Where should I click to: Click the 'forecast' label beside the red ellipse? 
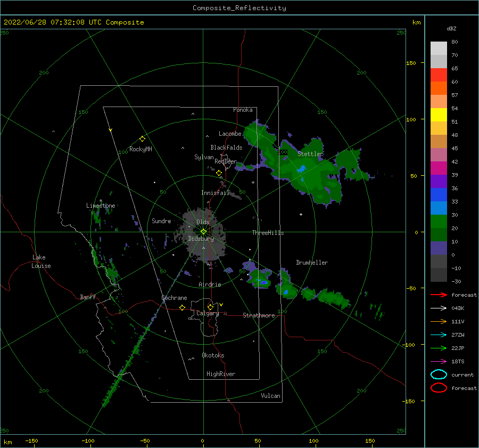[x=464, y=388]
